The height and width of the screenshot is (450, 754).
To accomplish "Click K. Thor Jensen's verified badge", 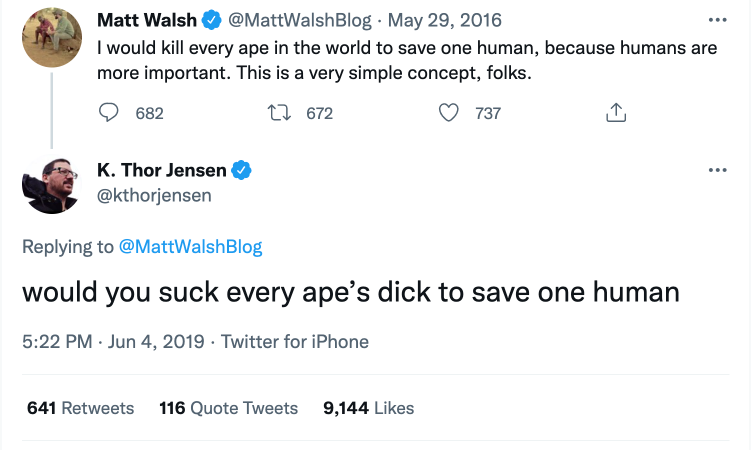I will tap(241, 170).
